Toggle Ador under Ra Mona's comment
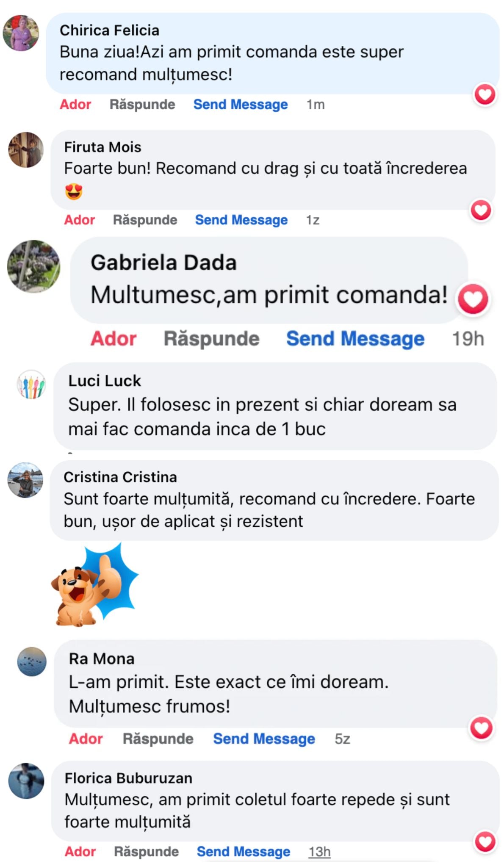Image resolution: width=504 pixels, height=866 pixels. pyautogui.click(x=86, y=739)
